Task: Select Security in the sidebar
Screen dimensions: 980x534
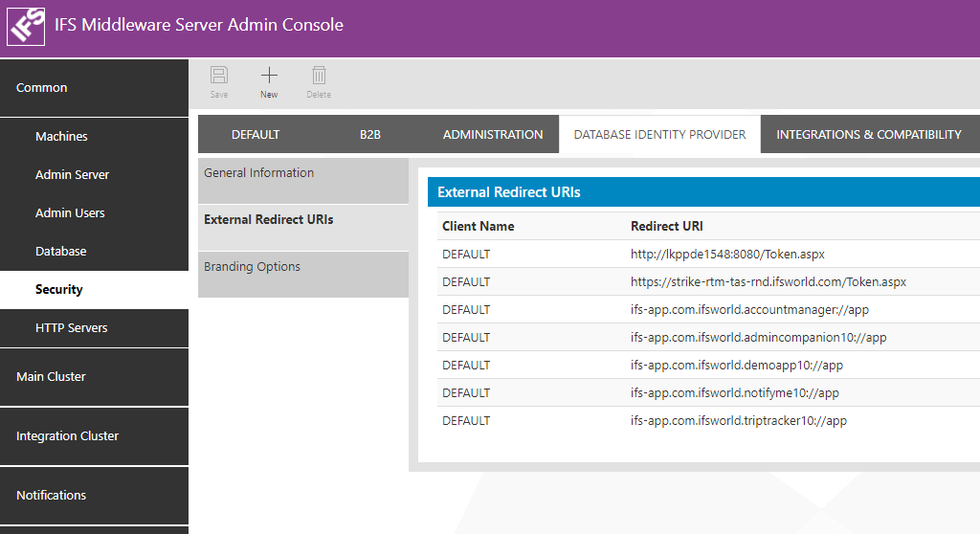Action: 94,290
